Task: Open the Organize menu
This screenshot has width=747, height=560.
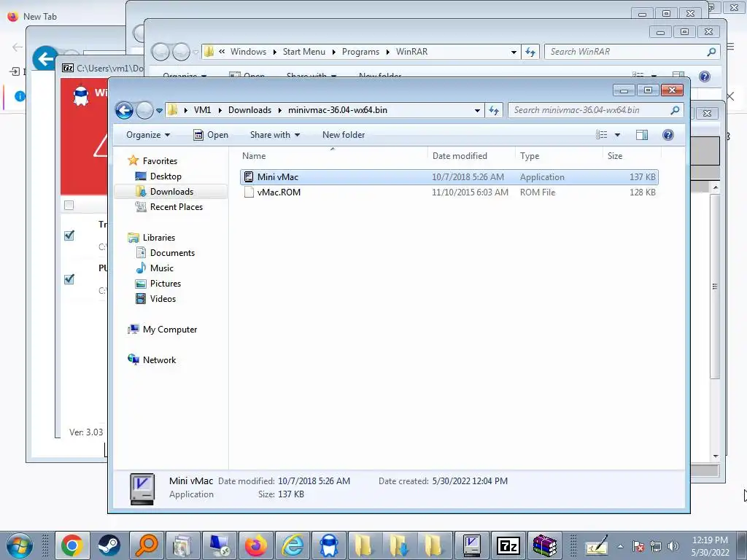Action: point(147,135)
